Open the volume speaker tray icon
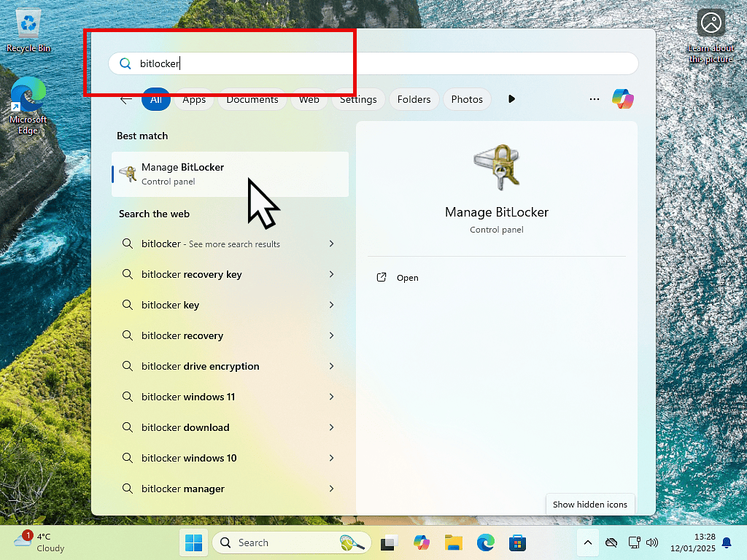The height and width of the screenshot is (560, 747). coord(652,542)
